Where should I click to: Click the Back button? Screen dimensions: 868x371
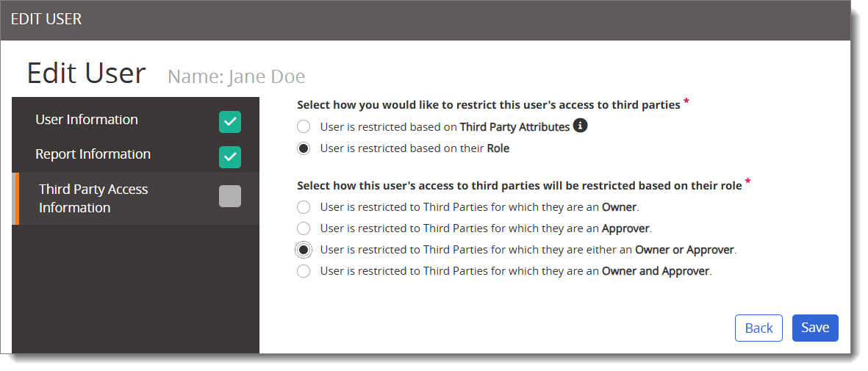pos(758,328)
